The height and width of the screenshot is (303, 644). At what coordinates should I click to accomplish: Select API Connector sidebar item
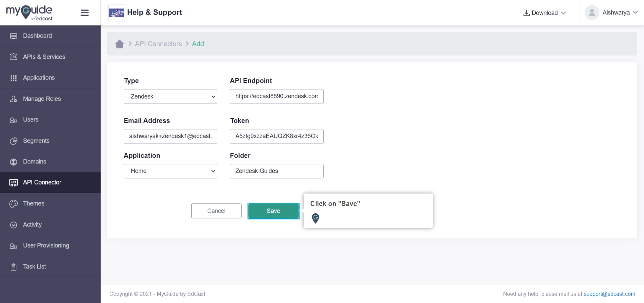coord(50,183)
